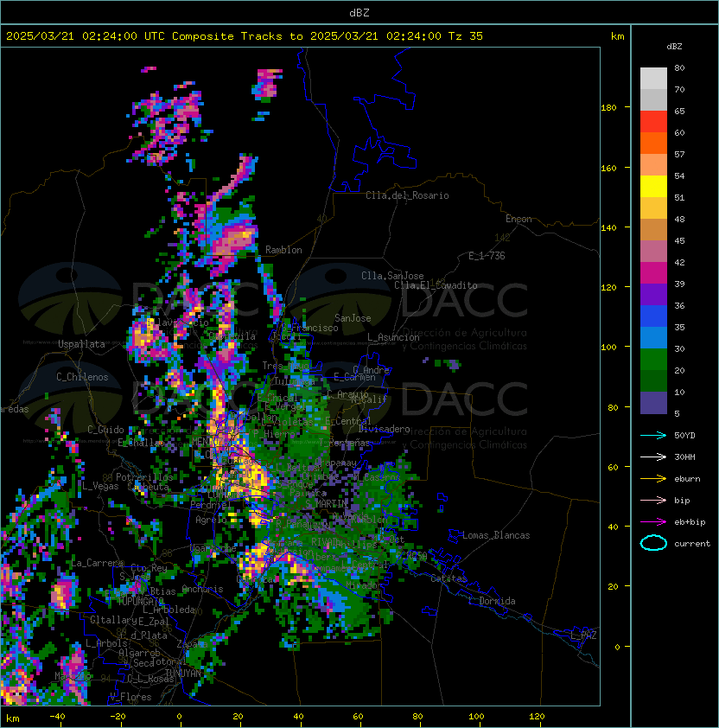Click the 'TUNUYAN' place label

tap(183, 674)
